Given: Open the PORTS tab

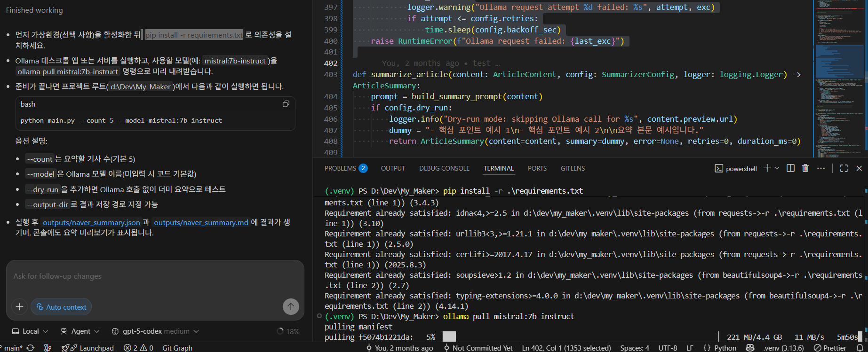Looking at the screenshot, I should point(537,168).
